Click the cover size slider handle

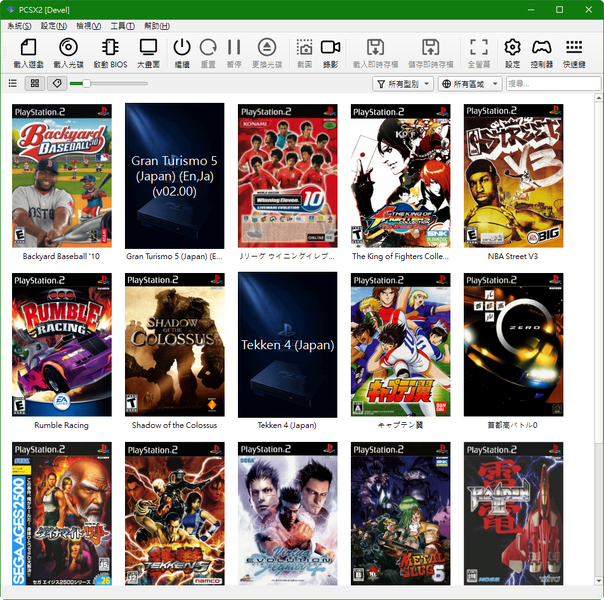pyautogui.click(x=86, y=84)
